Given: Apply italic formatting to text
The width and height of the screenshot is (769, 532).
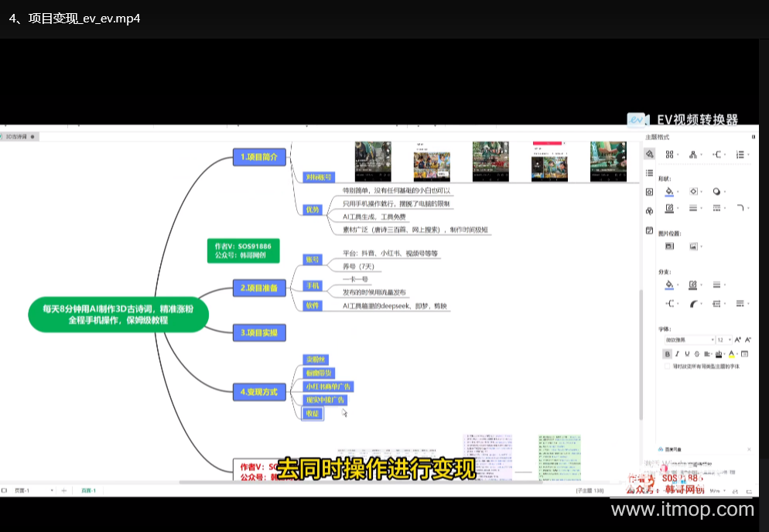Looking at the screenshot, I should (678, 354).
